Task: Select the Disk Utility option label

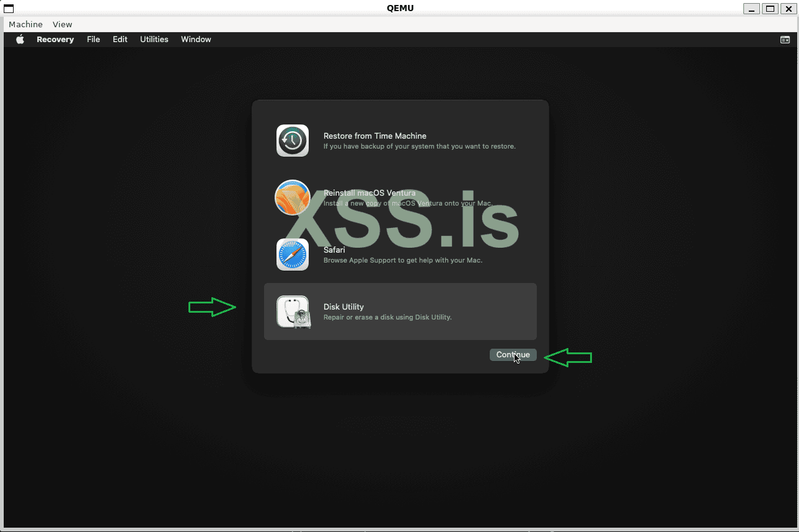Action: tap(343, 307)
